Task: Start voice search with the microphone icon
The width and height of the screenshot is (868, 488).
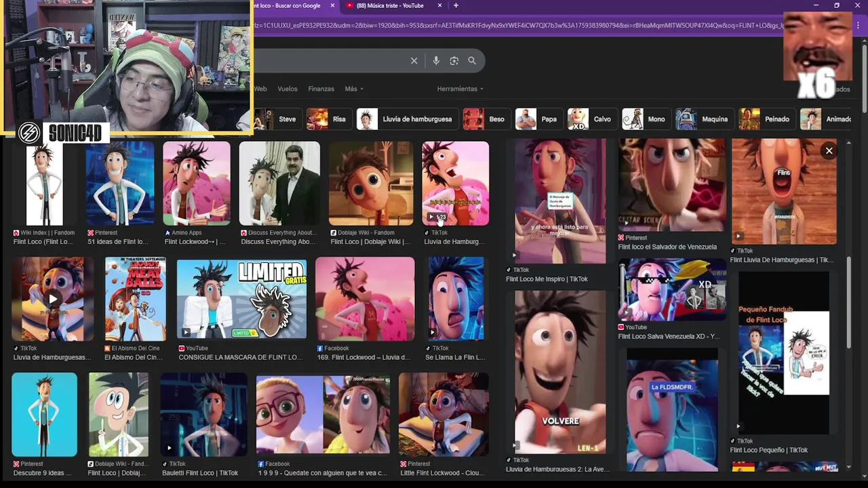Action: click(x=436, y=61)
